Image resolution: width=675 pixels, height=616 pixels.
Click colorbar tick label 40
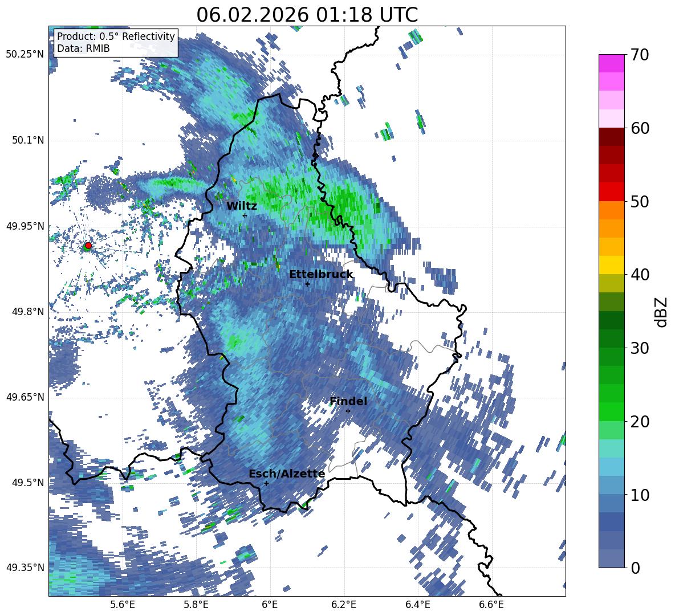pos(640,275)
